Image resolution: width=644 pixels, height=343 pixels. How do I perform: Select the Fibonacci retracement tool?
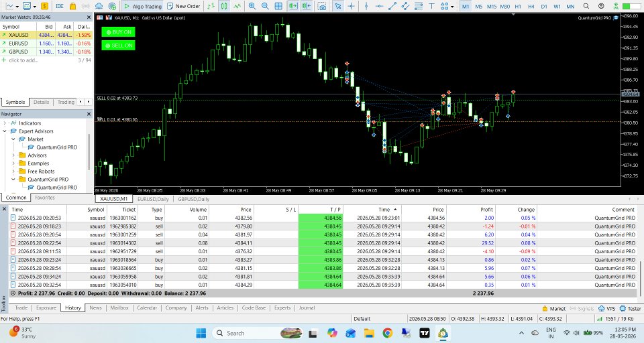pyautogui.click(x=419, y=6)
